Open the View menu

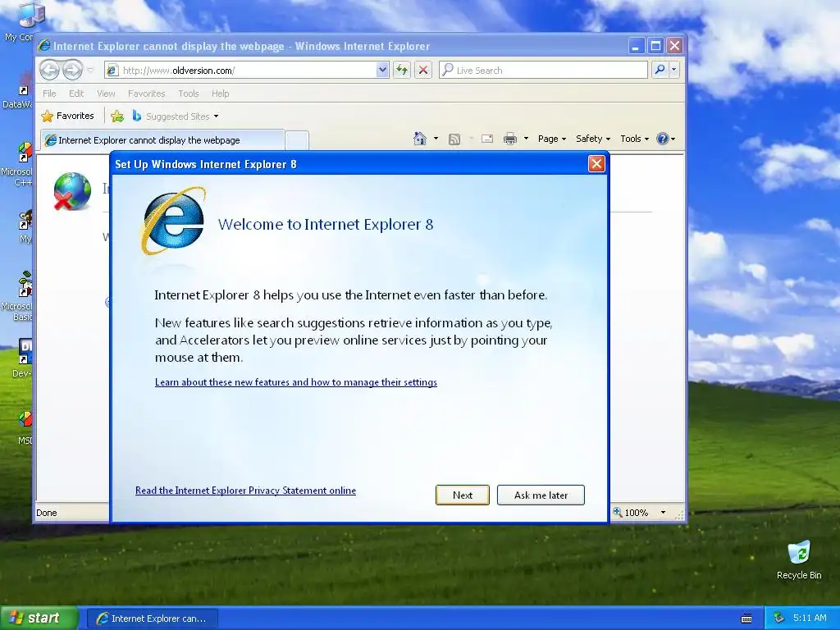(x=106, y=94)
